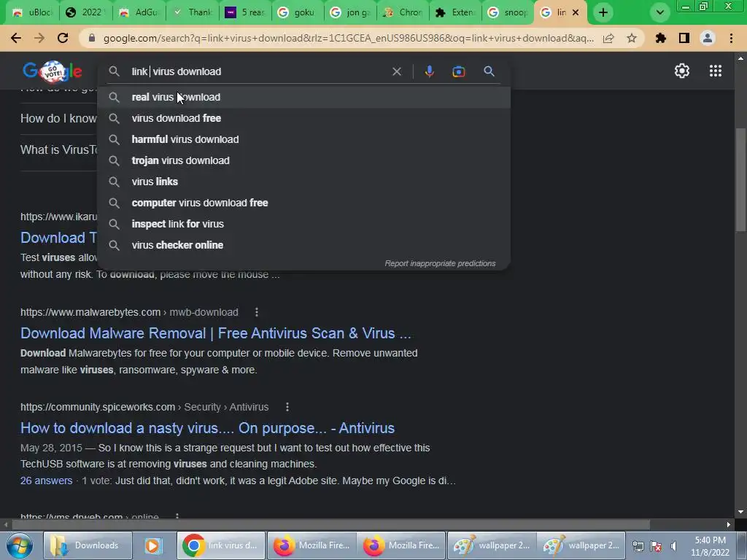Switch to the goku tab
This screenshot has width=747, height=560.
298,12
